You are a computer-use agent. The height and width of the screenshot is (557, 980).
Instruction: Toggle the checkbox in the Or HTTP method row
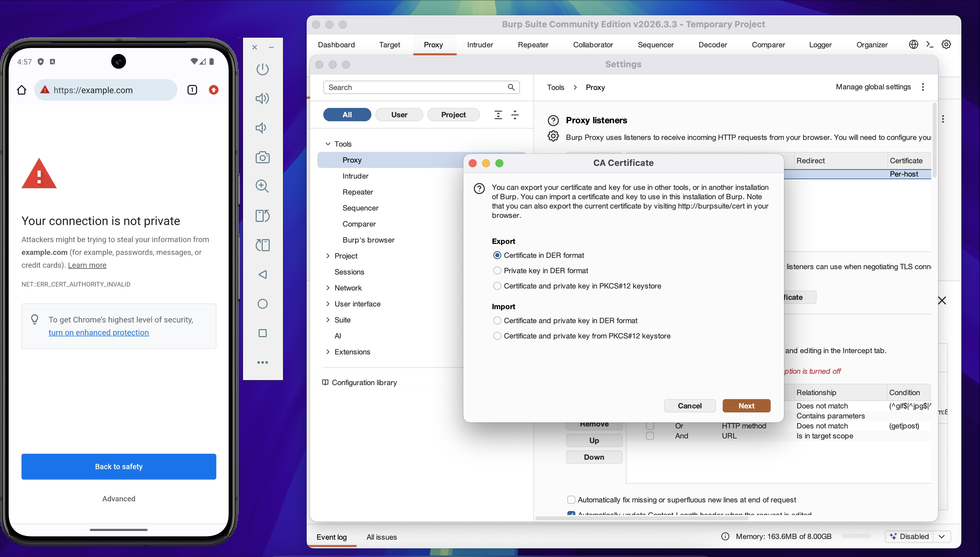click(x=650, y=426)
